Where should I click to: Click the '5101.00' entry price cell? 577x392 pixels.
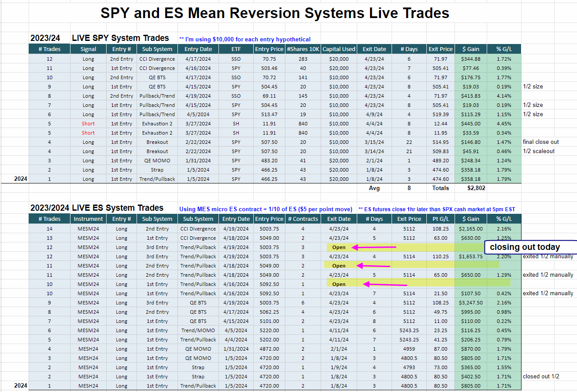click(x=270, y=321)
